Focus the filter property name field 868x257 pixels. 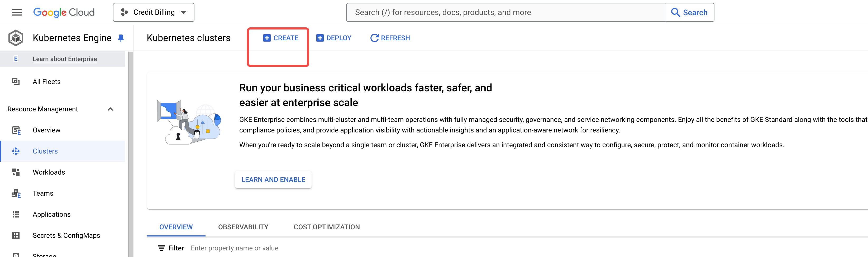coord(235,248)
